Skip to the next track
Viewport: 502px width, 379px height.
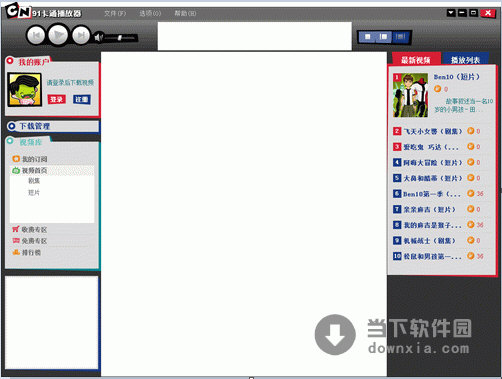pyautogui.click(x=81, y=35)
